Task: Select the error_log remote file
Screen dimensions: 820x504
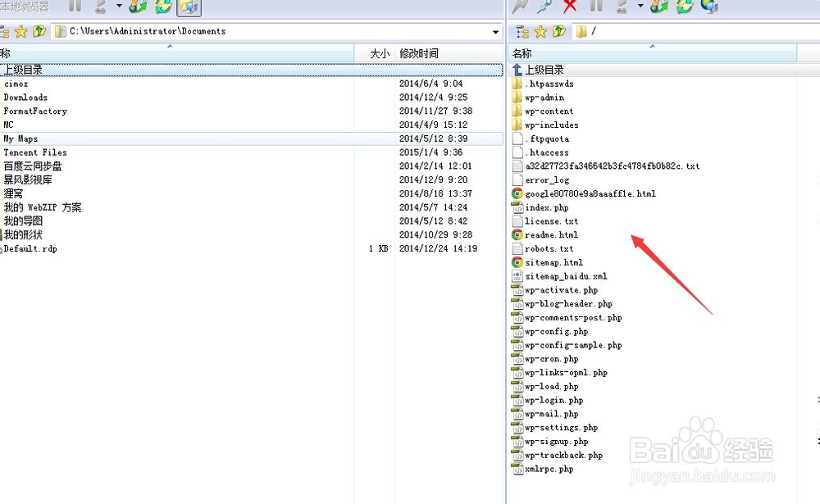Action: [x=540, y=179]
